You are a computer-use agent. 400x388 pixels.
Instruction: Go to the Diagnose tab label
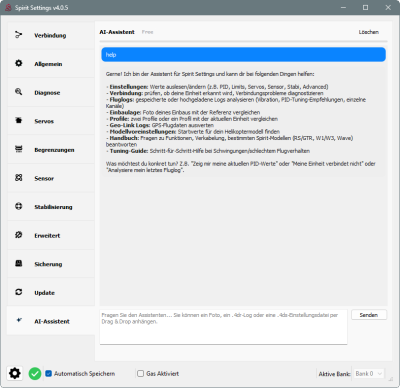click(47, 93)
